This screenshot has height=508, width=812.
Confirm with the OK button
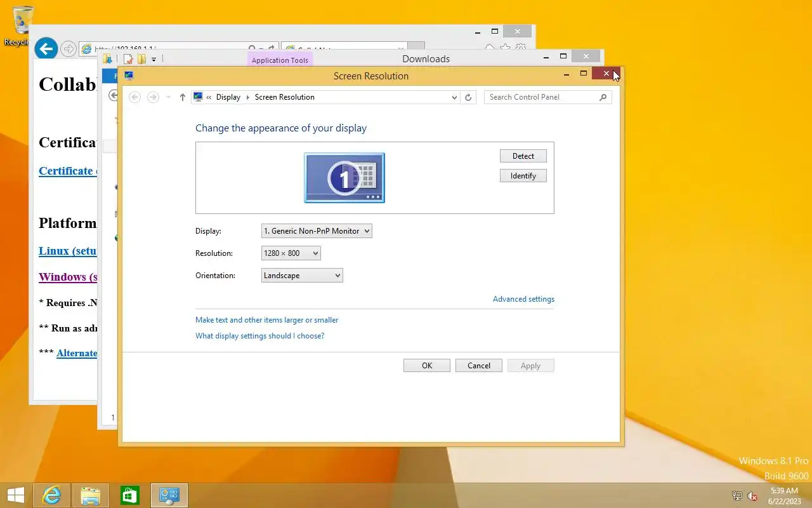(427, 366)
